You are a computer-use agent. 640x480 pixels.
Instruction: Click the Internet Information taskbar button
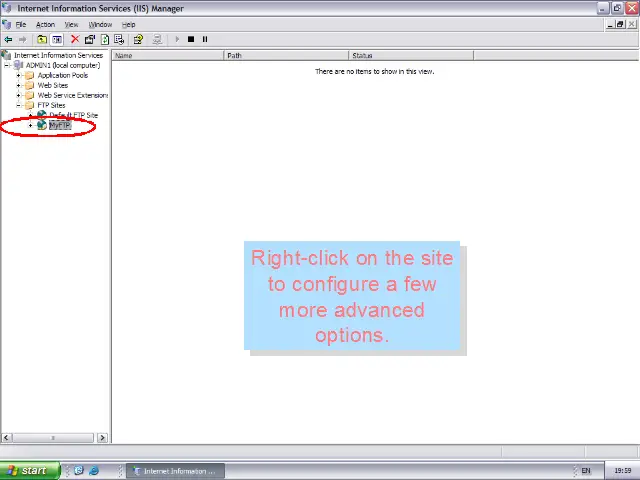(x=176, y=471)
